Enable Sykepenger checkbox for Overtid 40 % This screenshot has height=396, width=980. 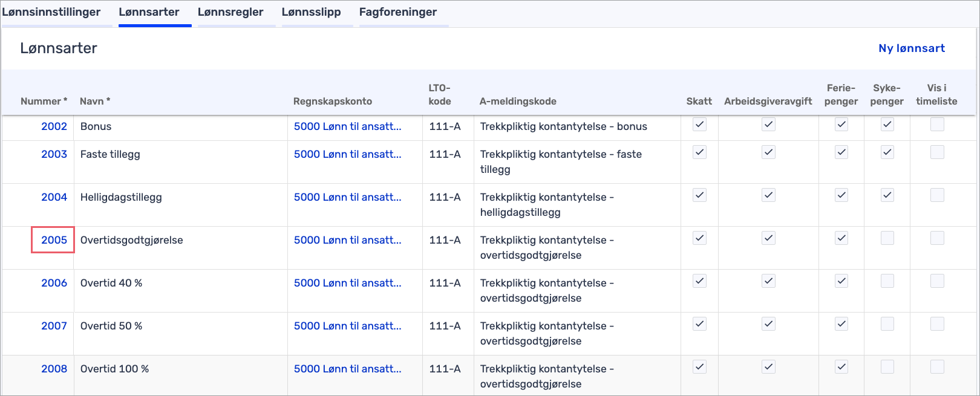887,281
